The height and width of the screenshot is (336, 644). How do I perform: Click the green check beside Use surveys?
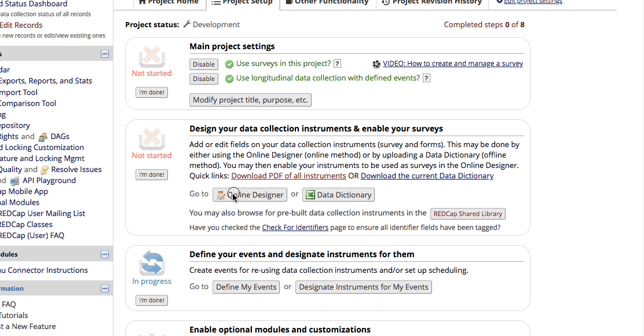pos(229,64)
